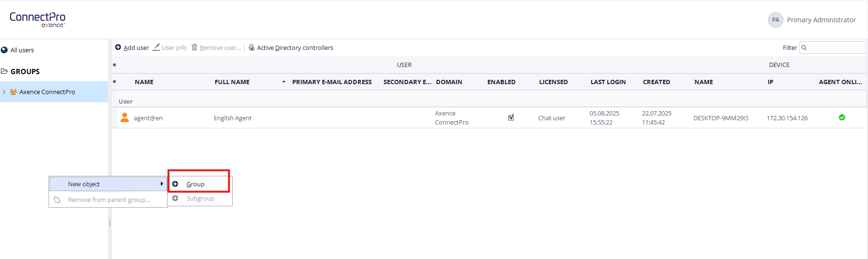The width and height of the screenshot is (868, 259).
Task: Click the User info pencil icon
Action: click(x=156, y=48)
